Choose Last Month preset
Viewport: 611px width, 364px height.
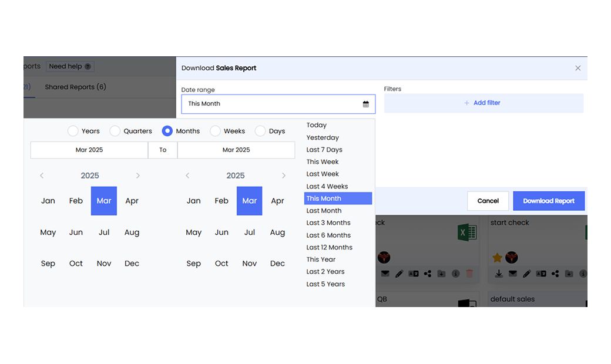tap(324, 211)
